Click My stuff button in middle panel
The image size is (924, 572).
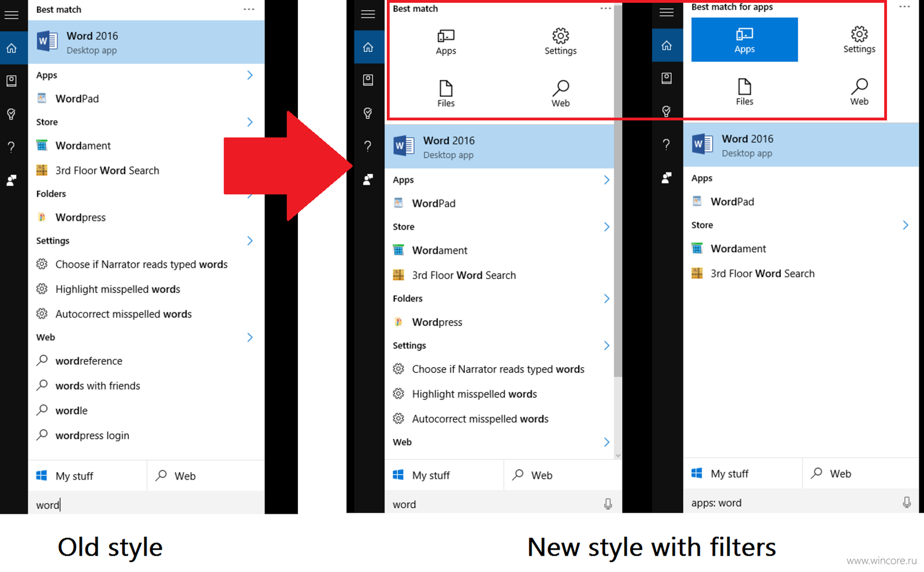pos(444,475)
